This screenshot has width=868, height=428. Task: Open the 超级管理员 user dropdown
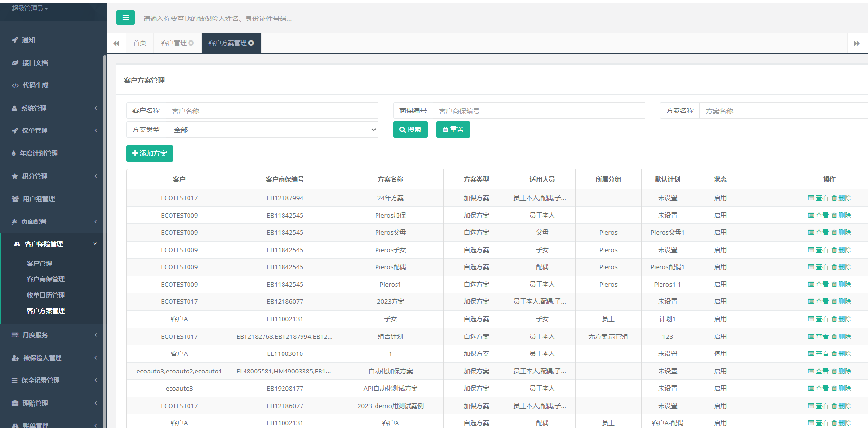30,8
